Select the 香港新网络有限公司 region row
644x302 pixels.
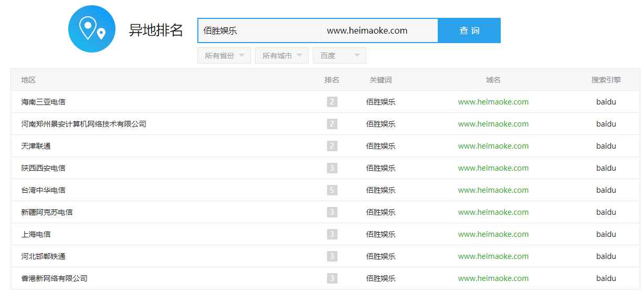(325, 278)
